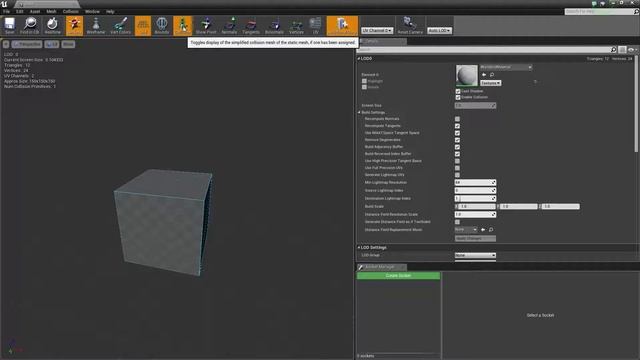
Task: Open the Element 0 material name dropdown
Action: pyautogui.click(x=506, y=67)
